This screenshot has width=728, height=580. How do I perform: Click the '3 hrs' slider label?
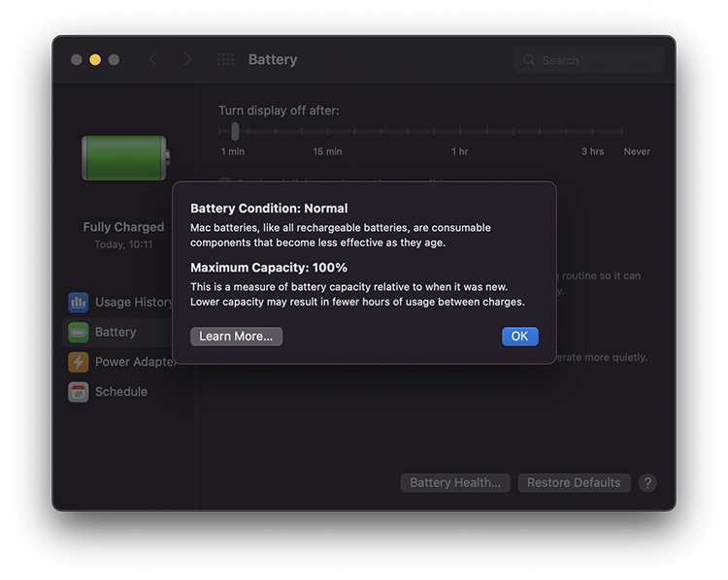pos(592,151)
